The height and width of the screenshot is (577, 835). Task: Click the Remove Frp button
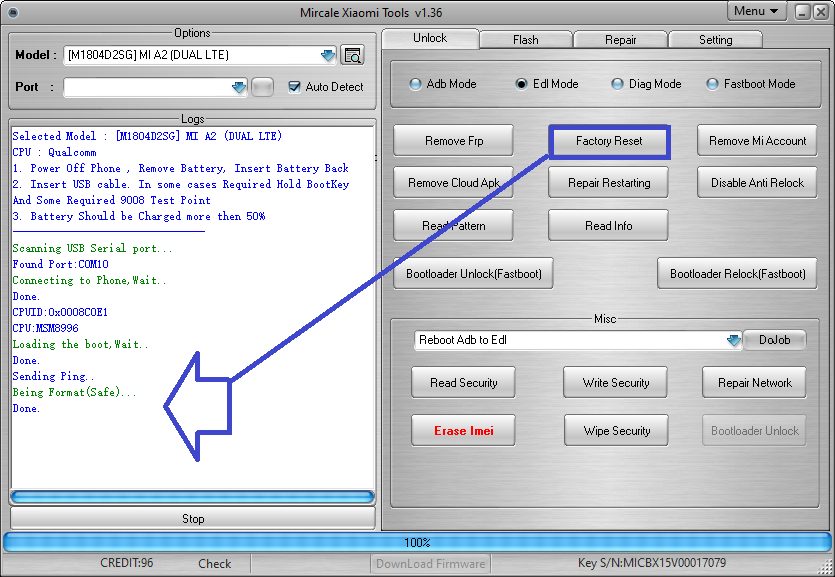point(454,141)
